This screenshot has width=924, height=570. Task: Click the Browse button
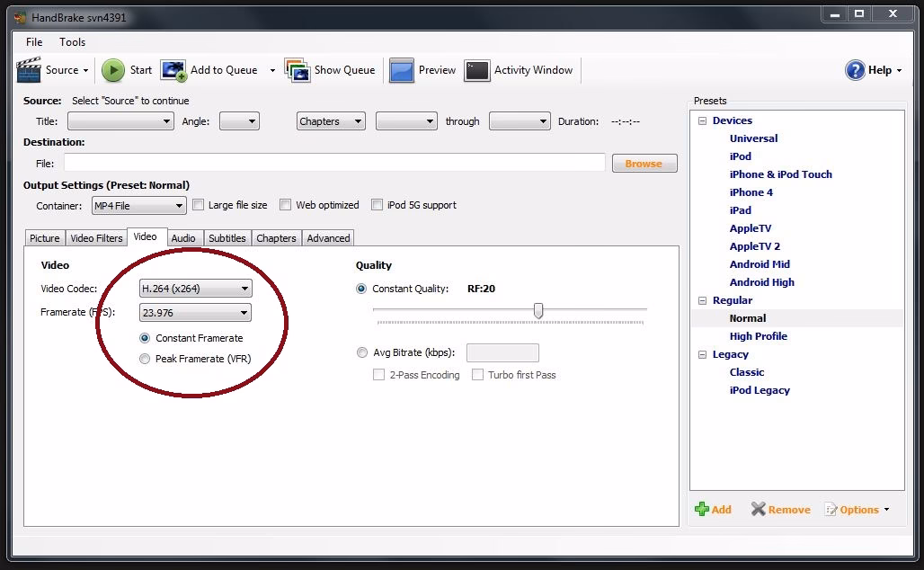tap(644, 164)
